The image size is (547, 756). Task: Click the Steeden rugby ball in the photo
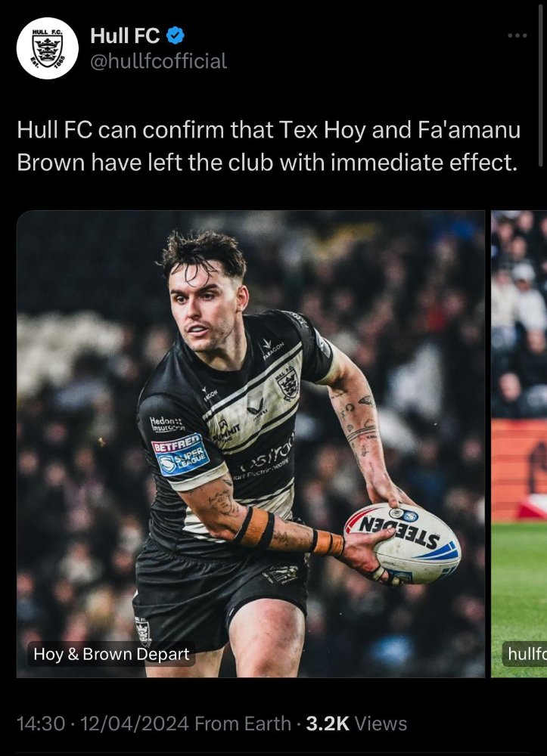pos(402,543)
